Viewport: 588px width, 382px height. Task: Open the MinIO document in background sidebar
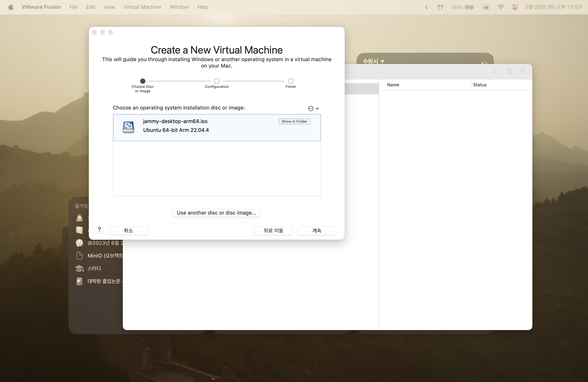105,256
